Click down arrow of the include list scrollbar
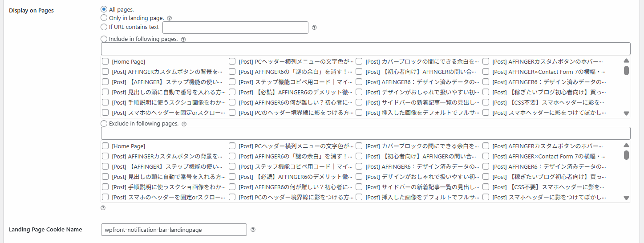This screenshot has width=644, height=243. coord(626,113)
